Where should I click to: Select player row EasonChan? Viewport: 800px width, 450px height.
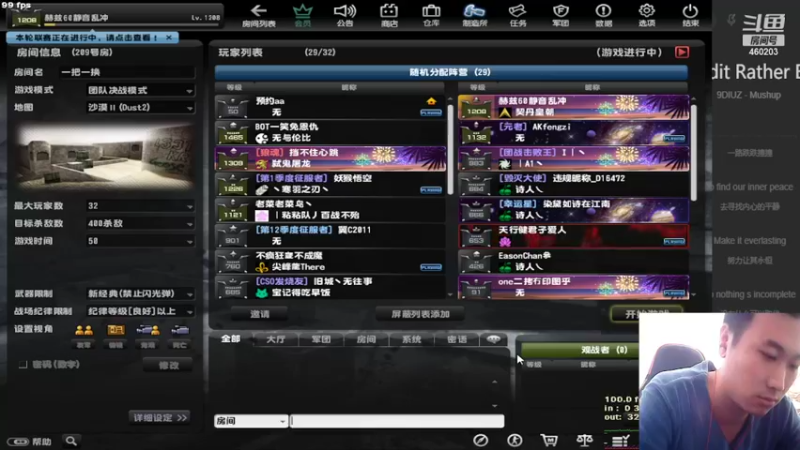[x=573, y=261]
